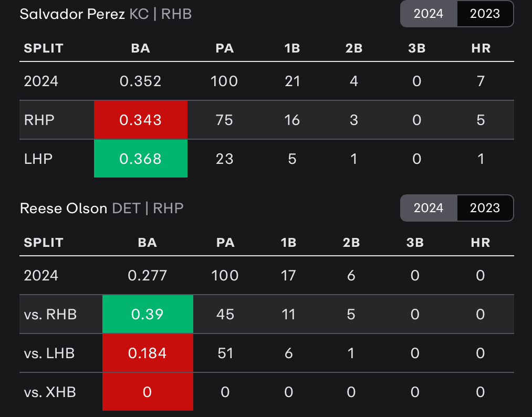Select the red 0.343 RHP batting average cell
Screen dimensions: 532x417
[141, 120]
